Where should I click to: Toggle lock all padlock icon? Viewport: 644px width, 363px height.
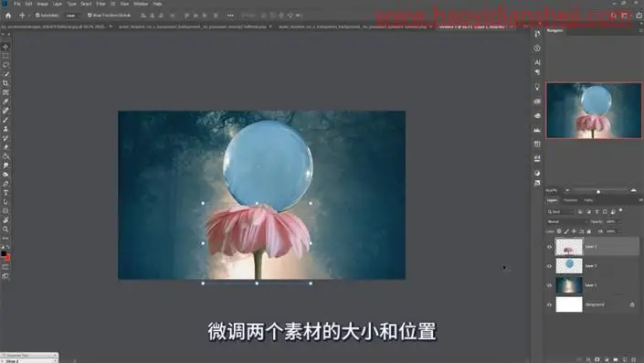point(588,231)
